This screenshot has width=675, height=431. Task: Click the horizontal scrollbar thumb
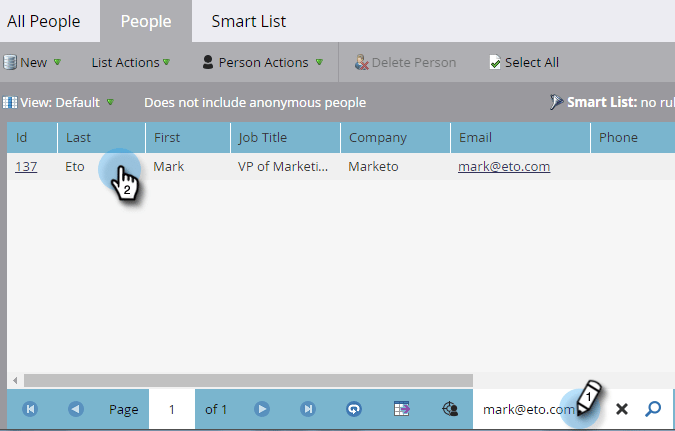coord(248,381)
